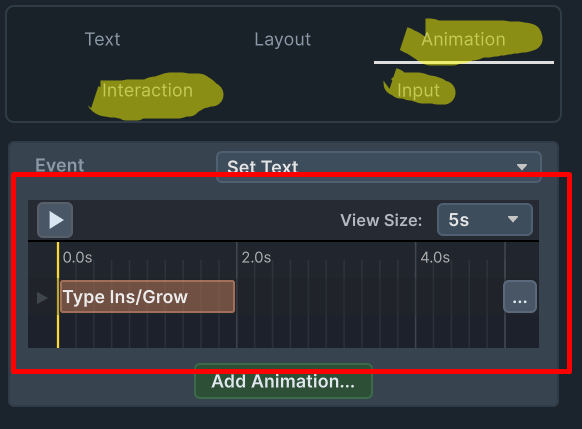Click the 0.0s timeline ruler mark

tap(77, 257)
